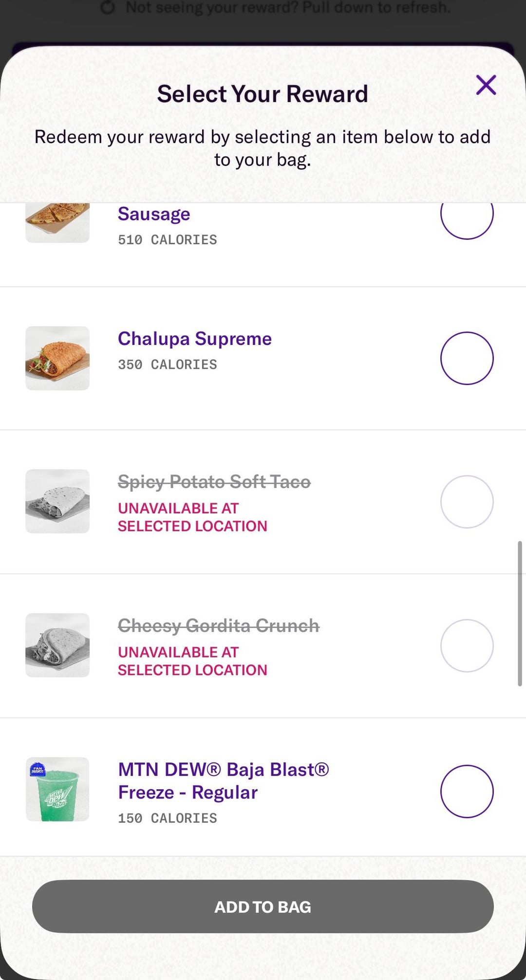This screenshot has height=980, width=526.
Task: Choose the Chalupa Supreme radio button
Action: click(x=467, y=358)
